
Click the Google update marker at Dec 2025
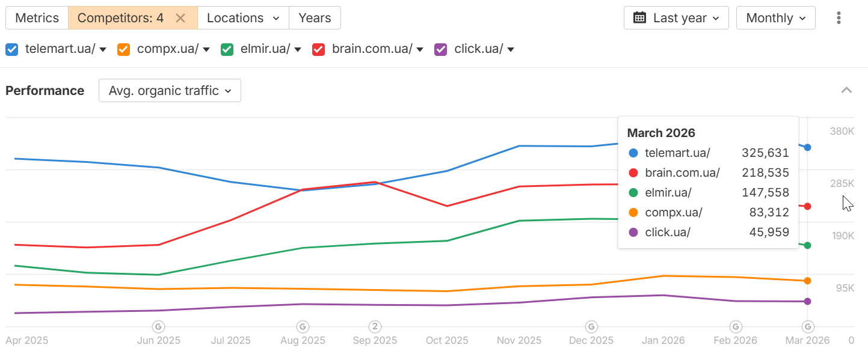coord(591,326)
